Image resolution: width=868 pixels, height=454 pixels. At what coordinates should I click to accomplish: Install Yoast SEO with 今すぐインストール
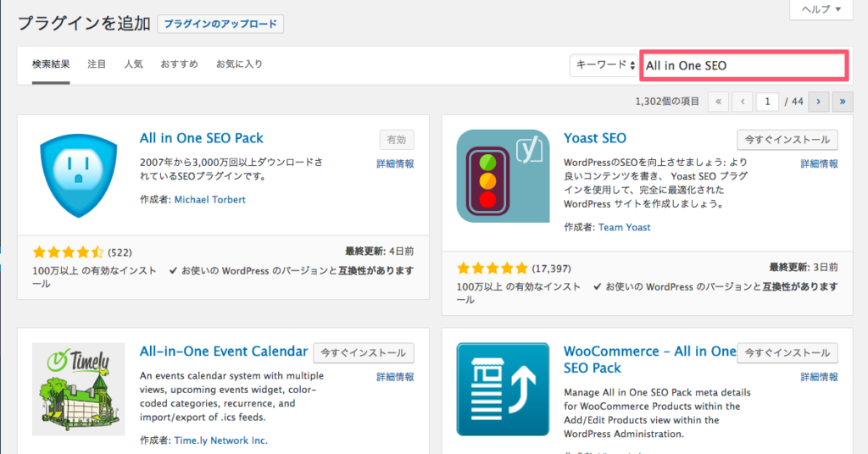pyautogui.click(x=787, y=140)
